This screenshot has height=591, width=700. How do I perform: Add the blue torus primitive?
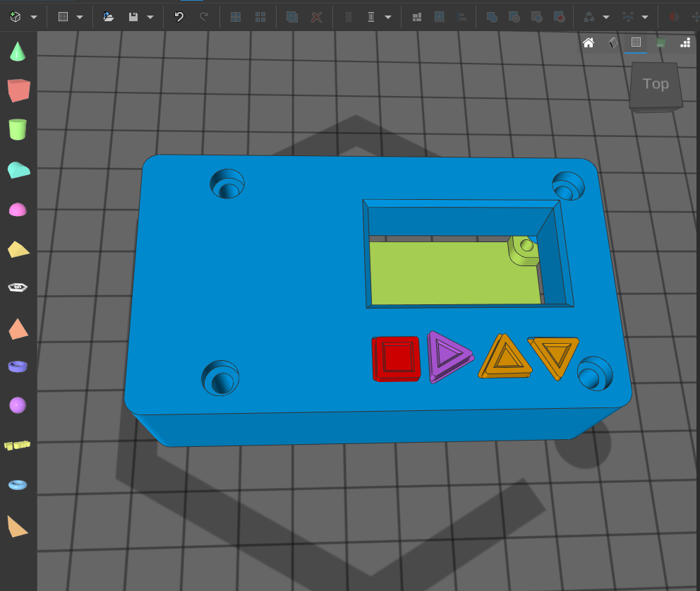click(x=18, y=484)
